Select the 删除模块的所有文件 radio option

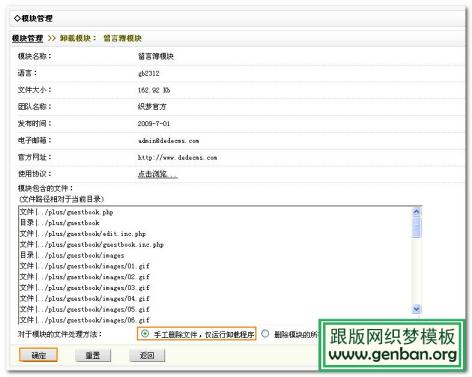click(x=265, y=334)
